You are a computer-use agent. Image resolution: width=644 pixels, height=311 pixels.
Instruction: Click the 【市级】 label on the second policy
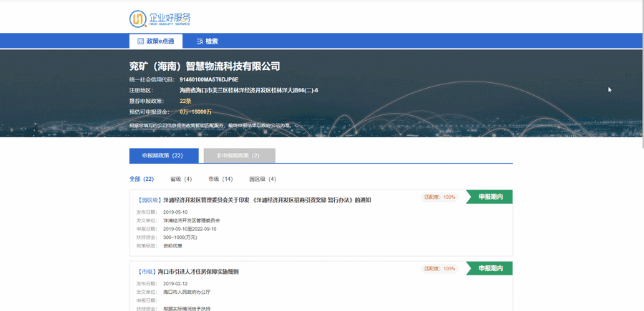tap(146, 272)
